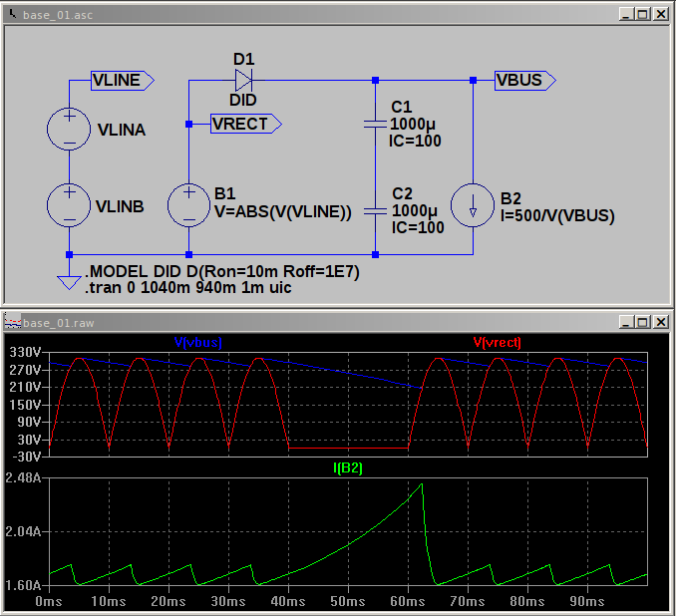Select the C2 capacitor symbol
Image resolution: width=676 pixels, height=616 pixels.
coord(375,210)
